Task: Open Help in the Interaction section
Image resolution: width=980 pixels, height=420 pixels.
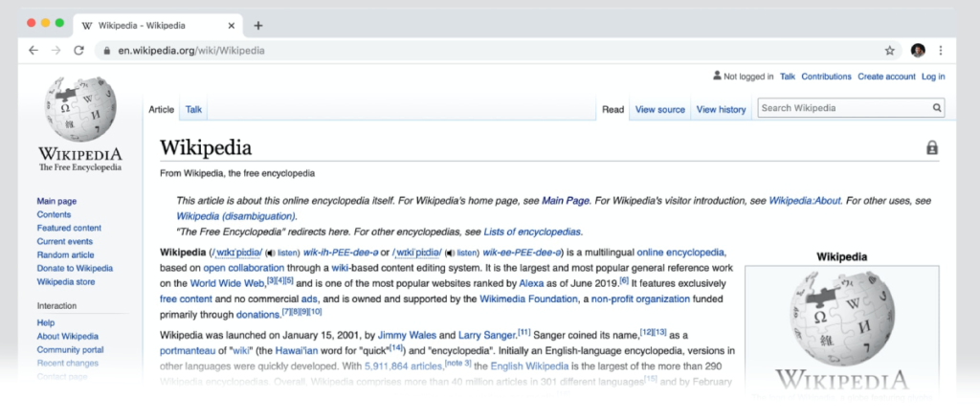Action: click(x=46, y=322)
